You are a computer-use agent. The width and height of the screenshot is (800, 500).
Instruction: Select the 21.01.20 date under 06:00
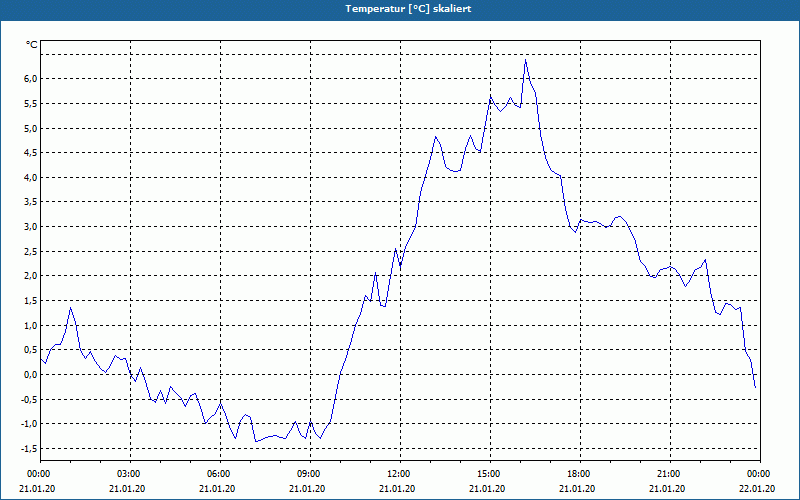click(217, 489)
